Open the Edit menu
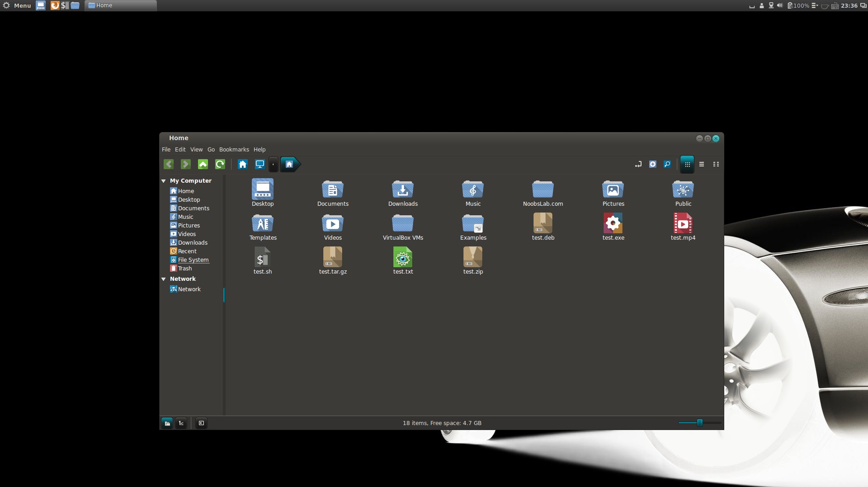Image resolution: width=868 pixels, height=487 pixels. [x=180, y=150]
